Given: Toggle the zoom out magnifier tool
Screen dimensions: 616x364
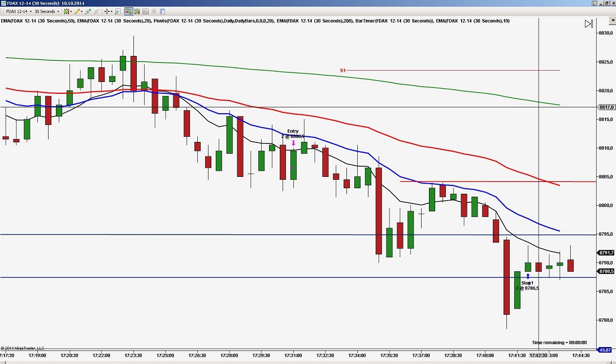Looking at the screenshot, I should pyautogui.click(x=96, y=11).
